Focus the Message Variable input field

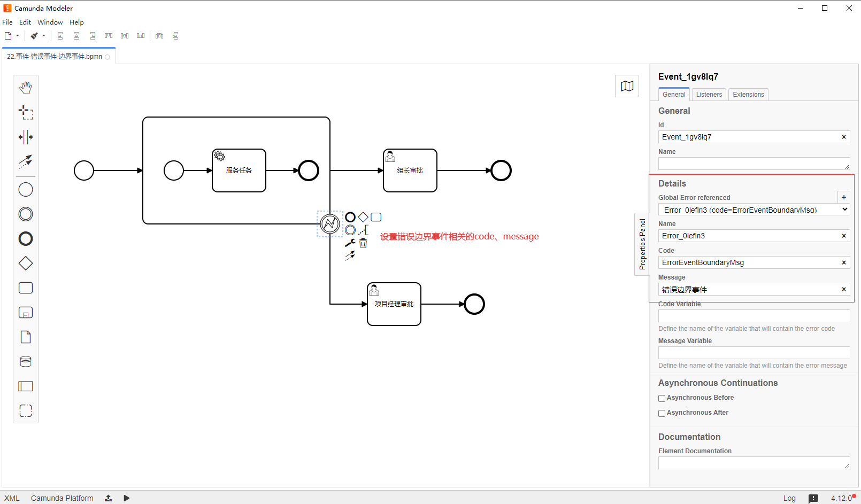[x=754, y=353]
